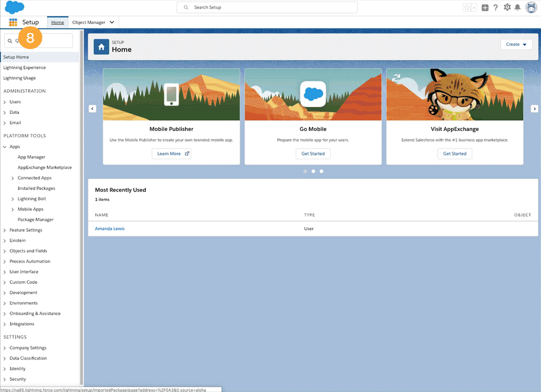The width and height of the screenshot is (541, 392).
Task: Open the App Launcher dots icon
Action: pos(13,22)
